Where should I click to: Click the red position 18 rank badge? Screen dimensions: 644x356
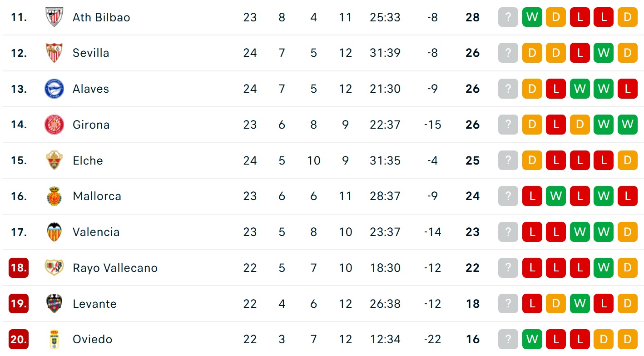[x=19, y=268]
